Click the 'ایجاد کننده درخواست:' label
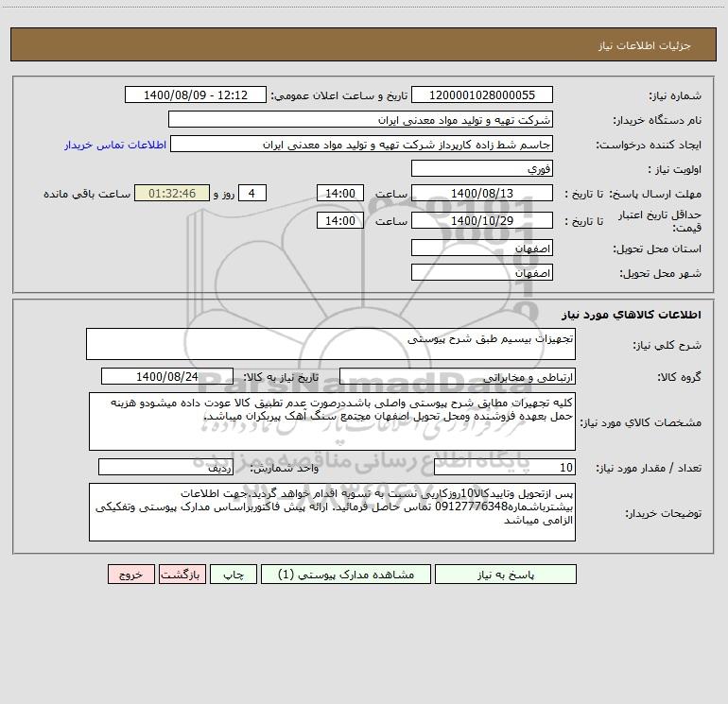Image resolution: width=728 pixels, height=704 pixels. pos(649,145)
